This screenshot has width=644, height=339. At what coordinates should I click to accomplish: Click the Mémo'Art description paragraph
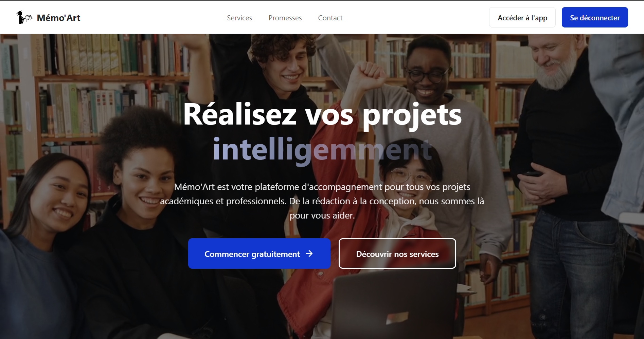322,201
